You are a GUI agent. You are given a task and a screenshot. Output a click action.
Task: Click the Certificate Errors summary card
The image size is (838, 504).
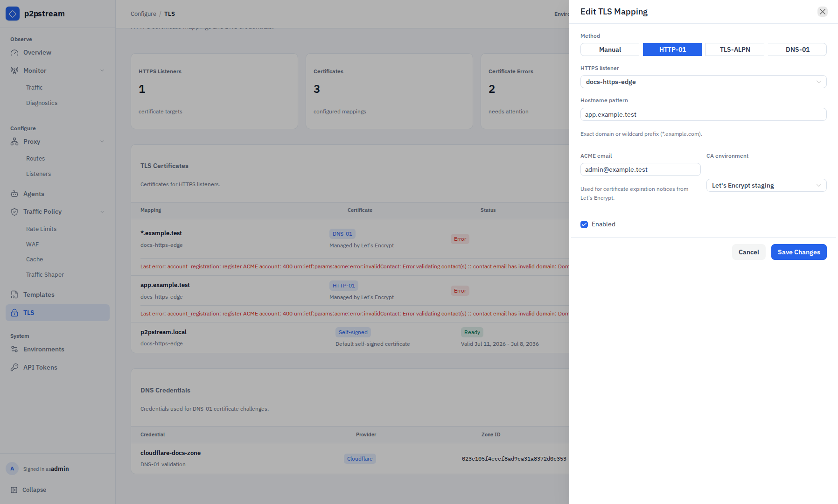point(525,91)
